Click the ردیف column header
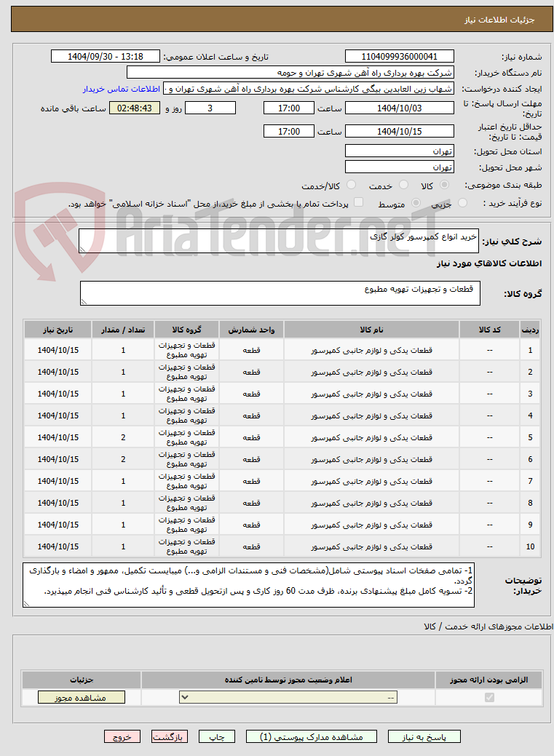 tap(530, 330)
